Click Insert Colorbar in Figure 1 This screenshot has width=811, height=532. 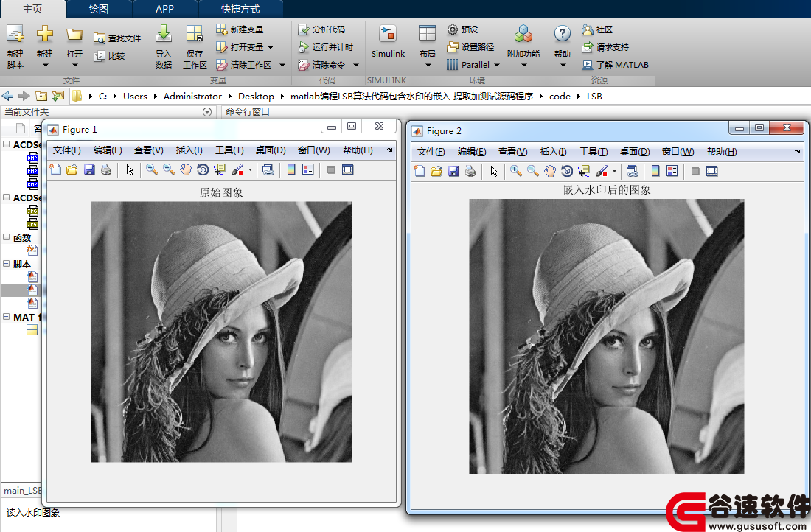(291, 169)
